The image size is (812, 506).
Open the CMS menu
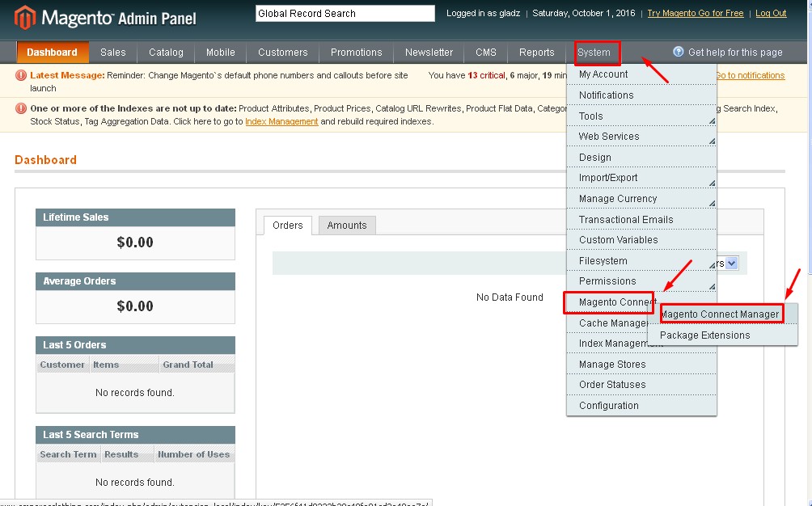[486, 53]
